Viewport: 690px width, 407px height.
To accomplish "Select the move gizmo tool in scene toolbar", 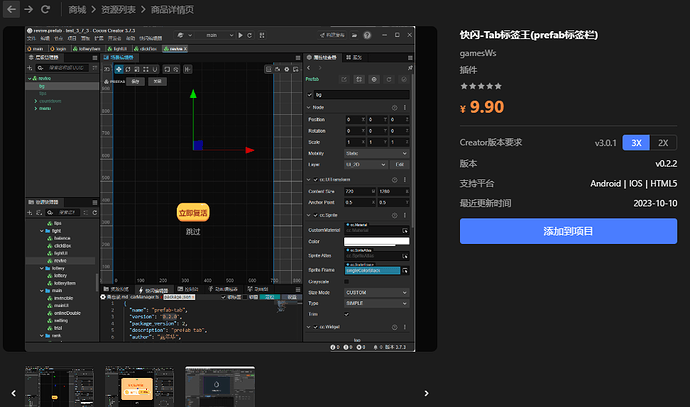I will 119,70.
